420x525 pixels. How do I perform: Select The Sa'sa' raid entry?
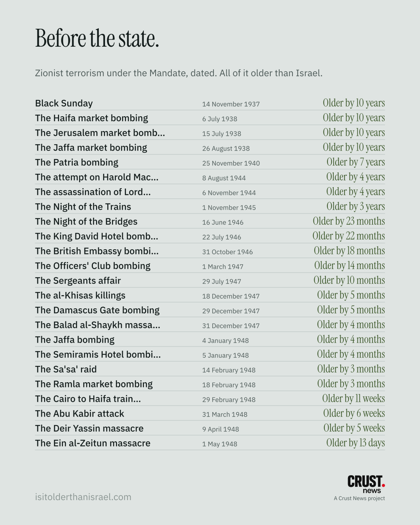210,369
